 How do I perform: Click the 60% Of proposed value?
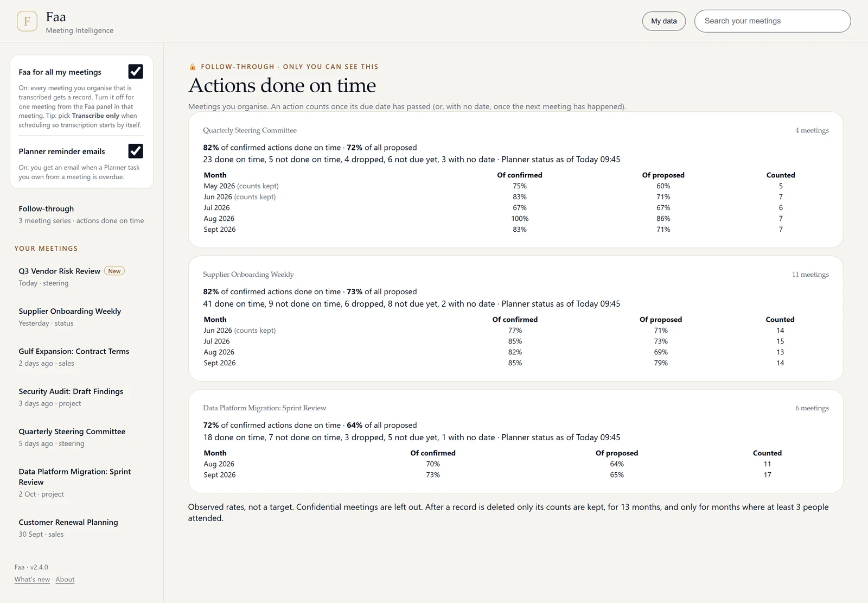tap(663, 186)
